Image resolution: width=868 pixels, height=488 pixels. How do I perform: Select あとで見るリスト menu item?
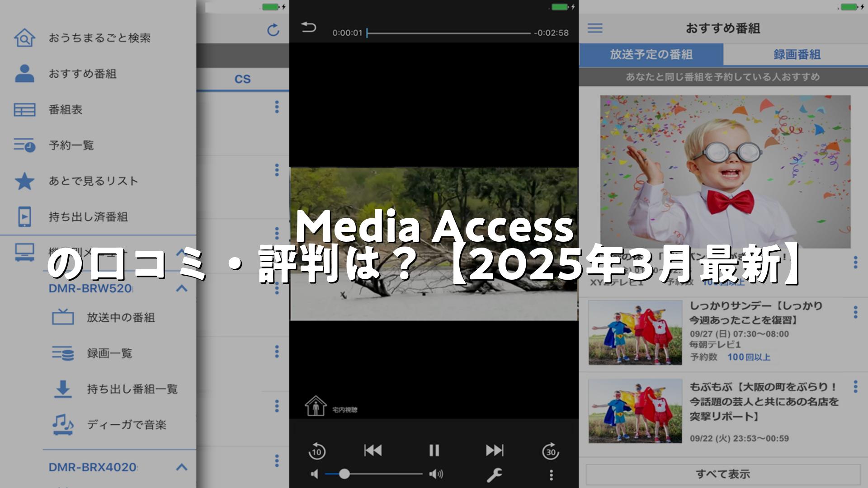click(x=94, y=181)
